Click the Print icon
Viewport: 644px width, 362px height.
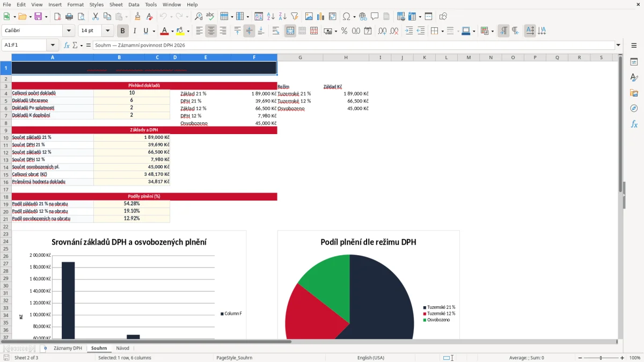[x=69, y=17]
